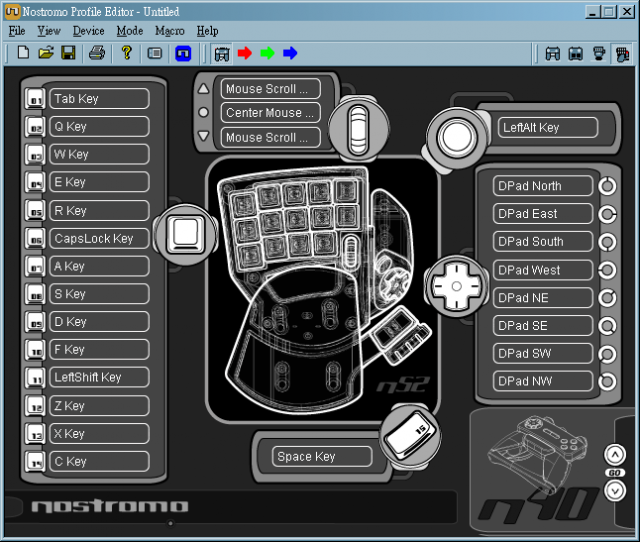Click the key 01 keycap icon
The image size is (640, 542).
(x=35, y=99)
